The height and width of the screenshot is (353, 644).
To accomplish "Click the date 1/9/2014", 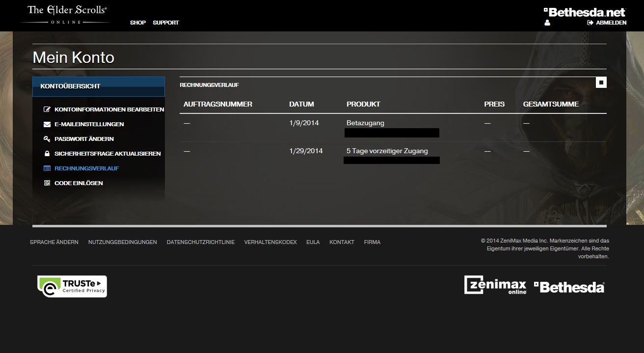I will tap(304, 123).
